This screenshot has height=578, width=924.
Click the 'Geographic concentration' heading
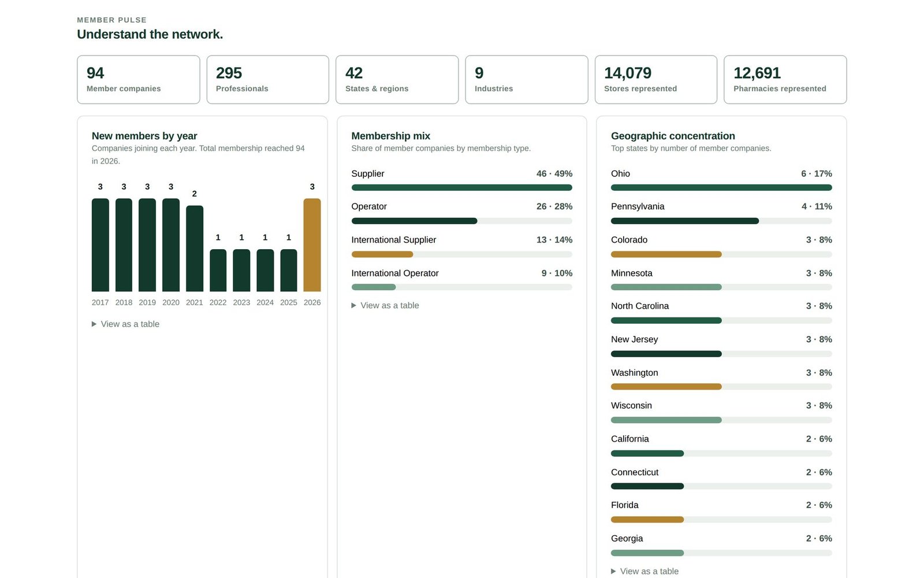click(673, 136)
